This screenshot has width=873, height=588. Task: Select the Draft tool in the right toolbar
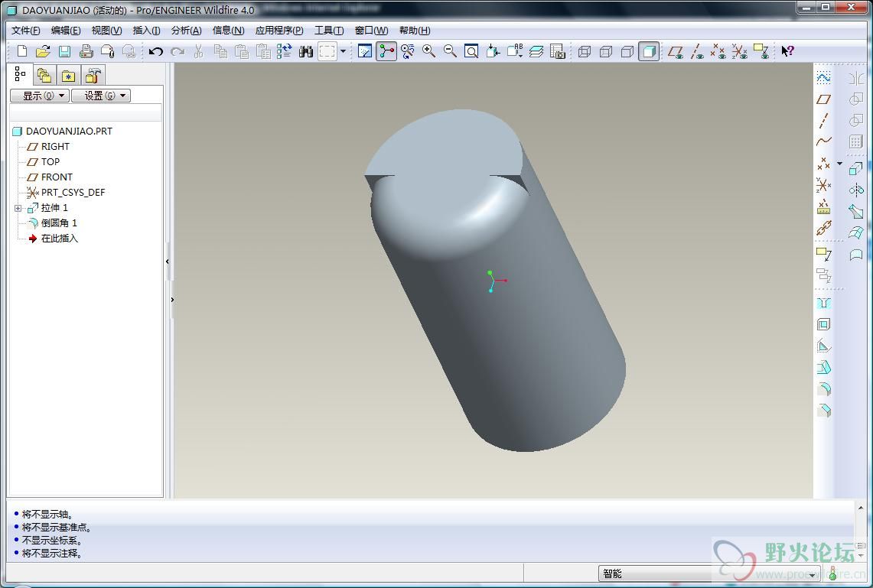click(823, 367)
